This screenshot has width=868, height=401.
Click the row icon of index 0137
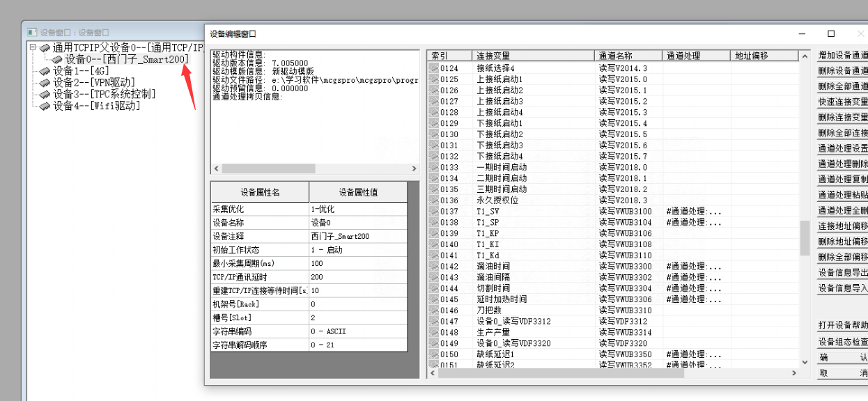pos(433,211)
